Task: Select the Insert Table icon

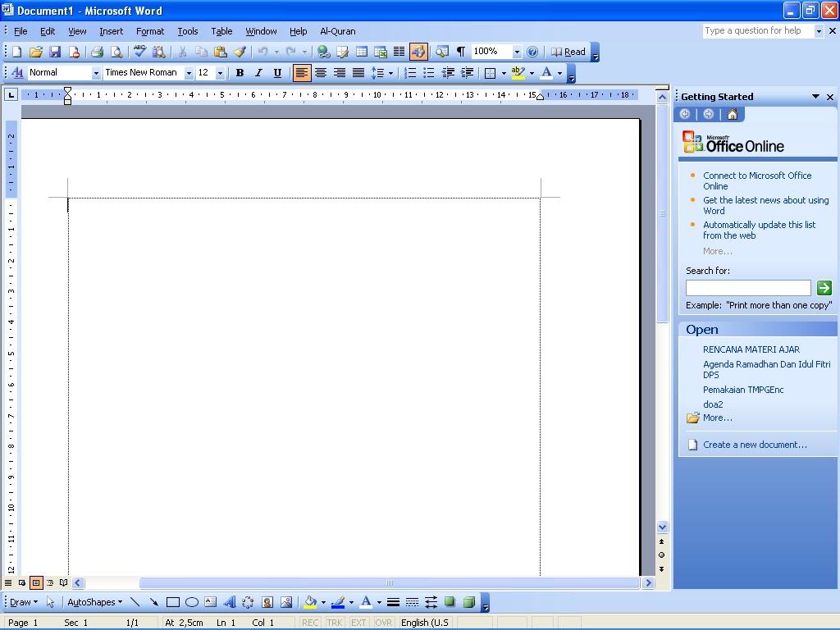Action: click(x=362, y=51)
